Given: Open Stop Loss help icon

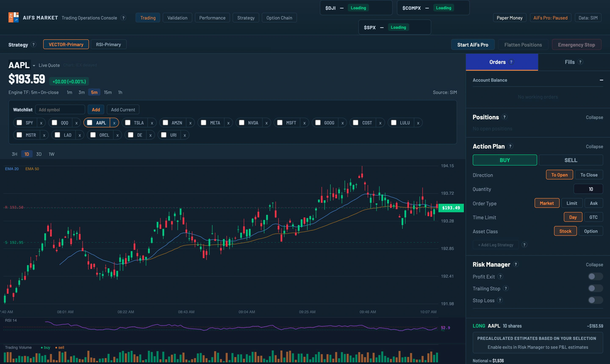Looking at the screenshot, I should [500, 300].
